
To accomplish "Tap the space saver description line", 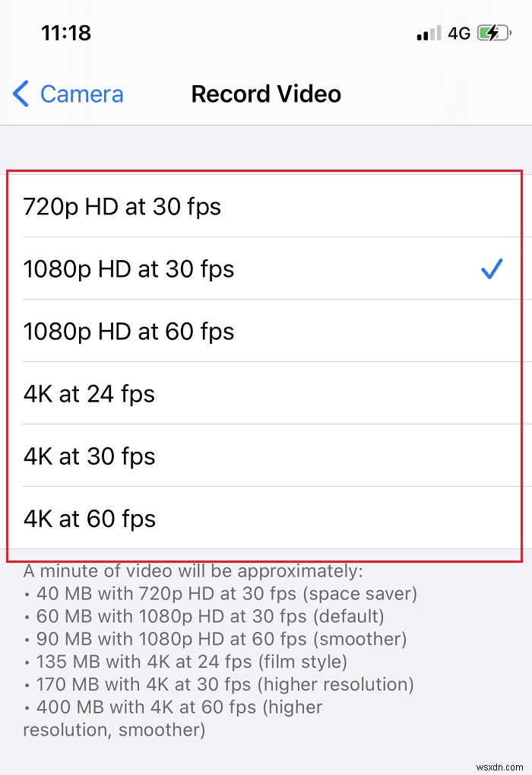I will (220, 593).
